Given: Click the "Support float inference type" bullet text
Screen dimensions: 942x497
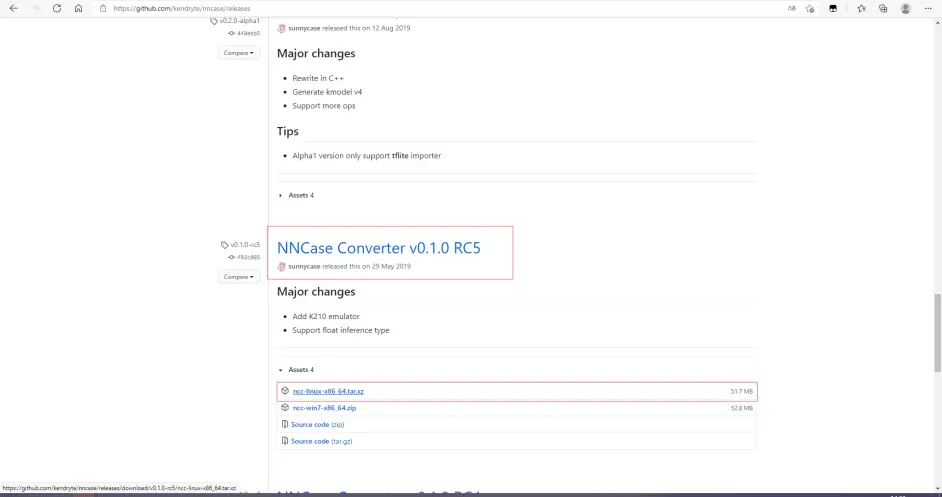Looking at the screenshot, I should coord(341,330).
